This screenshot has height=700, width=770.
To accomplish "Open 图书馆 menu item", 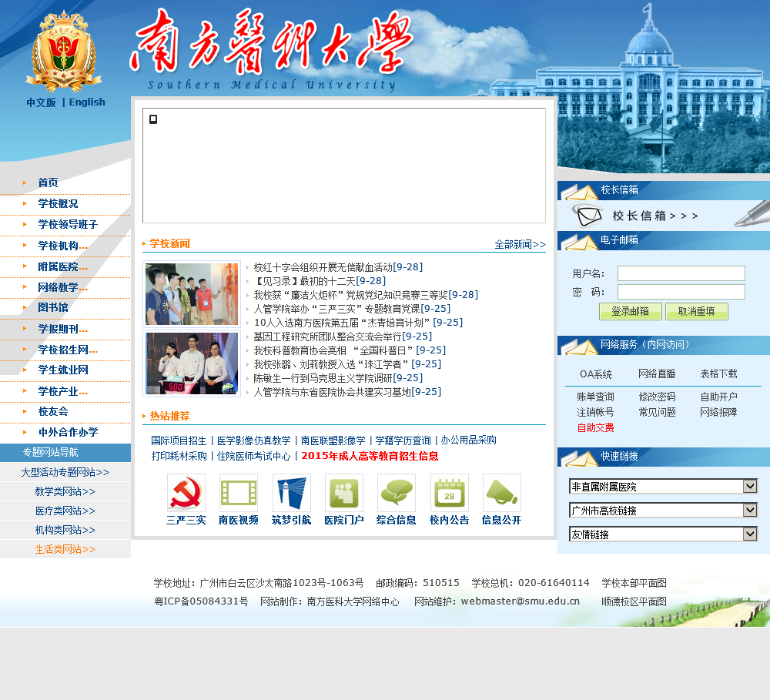I will pos(53,307).
